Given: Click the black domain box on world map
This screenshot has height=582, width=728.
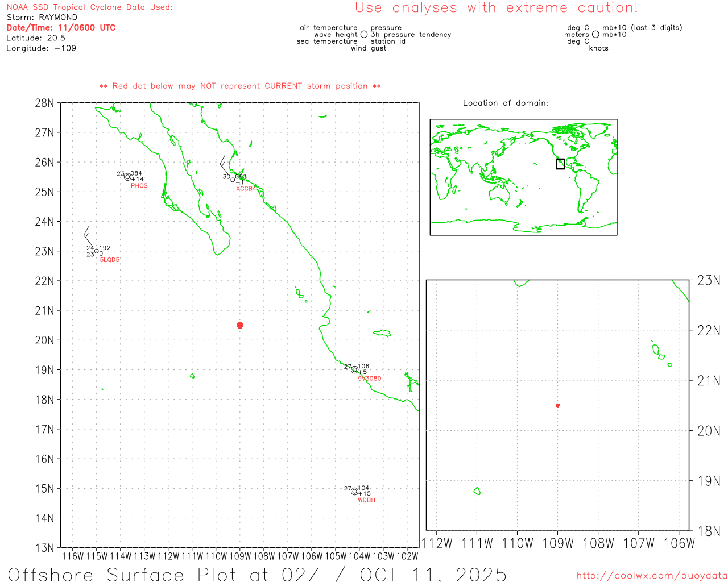Looking at the screenshot, I should tap(560, 164).
